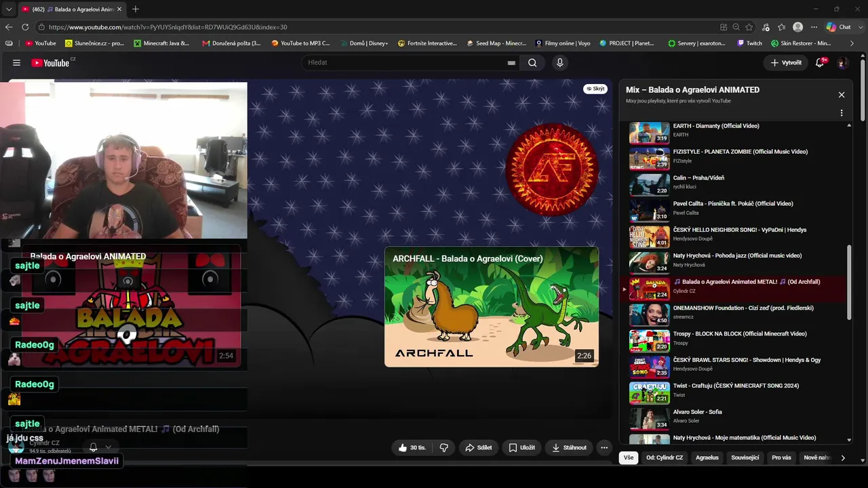Image resolution: width=868 pixels, height=488 pixels.
Task: Play Pavel Callta - Písnička ft. Pokáč
Action: pyautogui.click(x=735, y=211)
